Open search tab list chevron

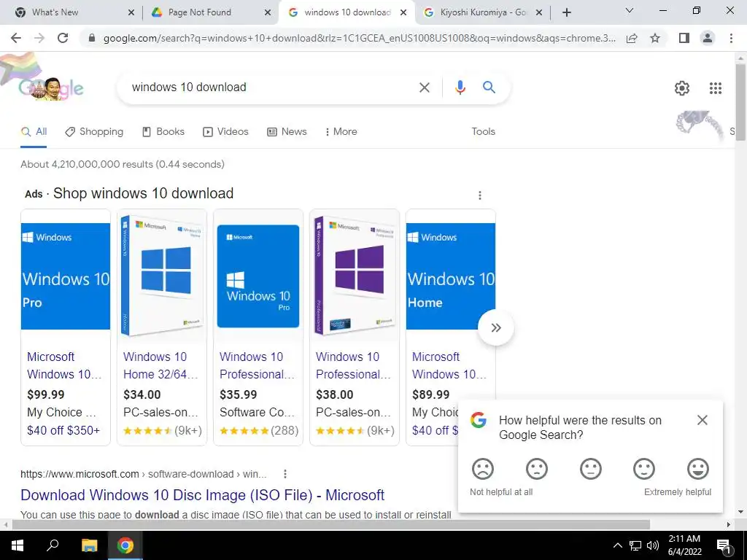tap(630, 10)
